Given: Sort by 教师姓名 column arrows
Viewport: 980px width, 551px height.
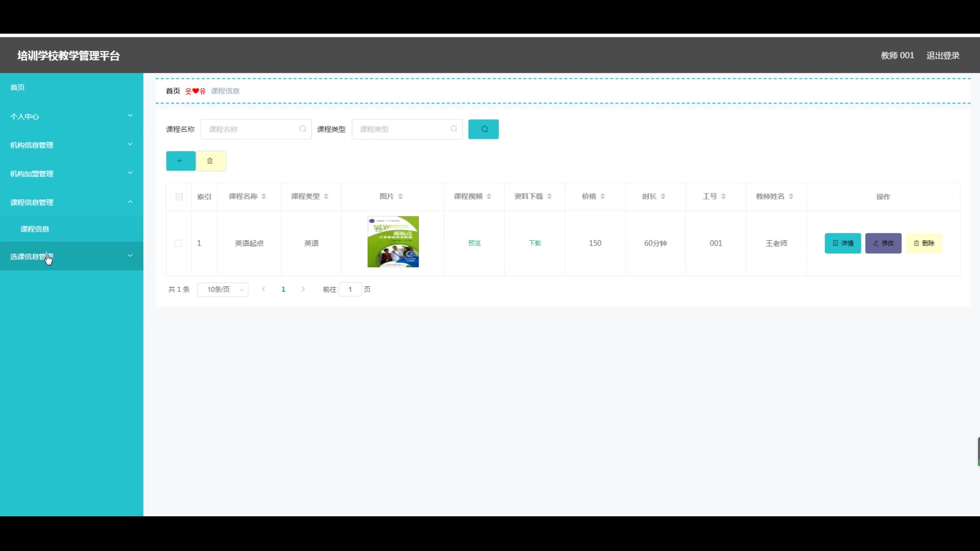Looking at the screenshot, I should pyautogui.click(x=791, y=196).
